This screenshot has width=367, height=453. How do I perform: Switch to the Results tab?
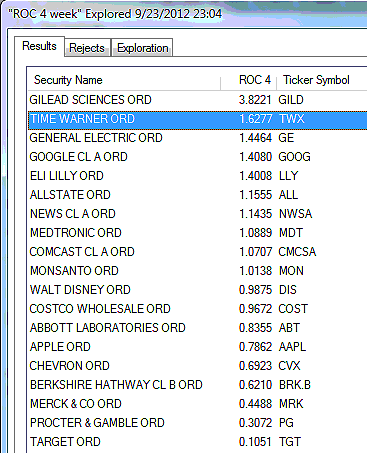(39, 46)
